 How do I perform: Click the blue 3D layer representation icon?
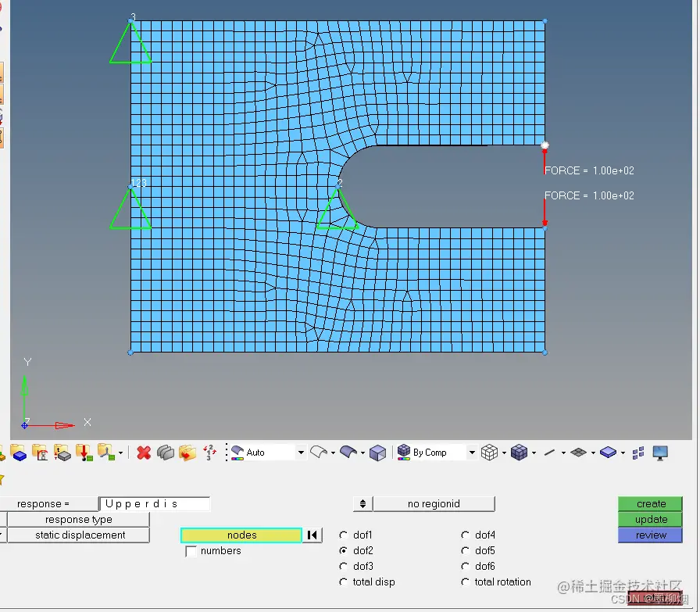608,453
